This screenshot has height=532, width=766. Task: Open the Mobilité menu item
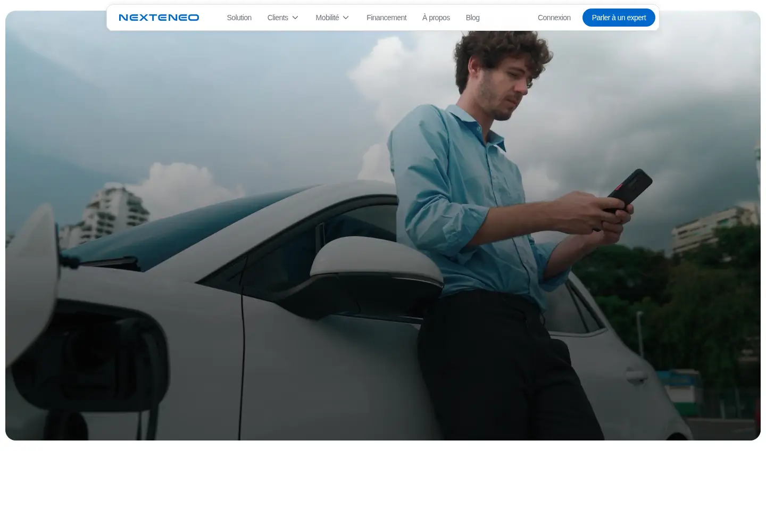(327, 18)
